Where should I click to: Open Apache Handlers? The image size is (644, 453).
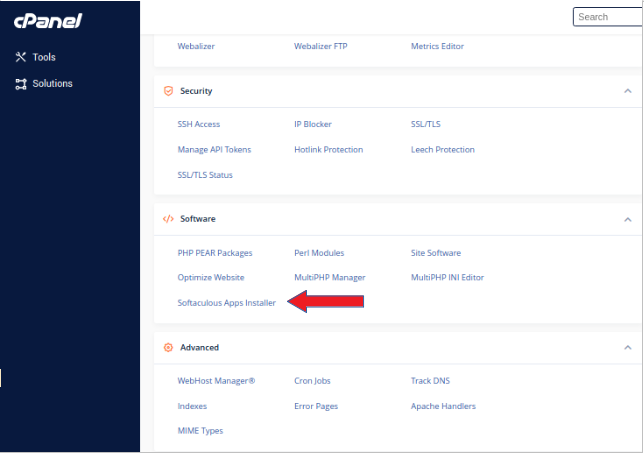tap(444, 406)
